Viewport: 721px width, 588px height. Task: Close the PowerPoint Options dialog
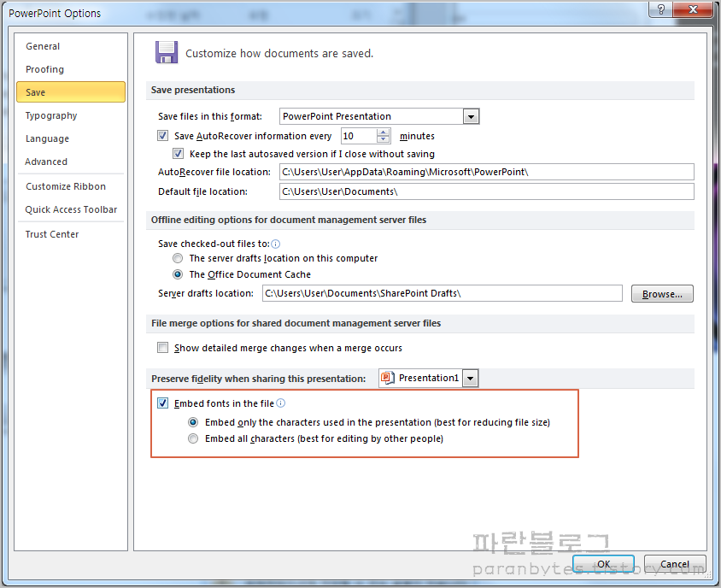(x=693, y=9)
